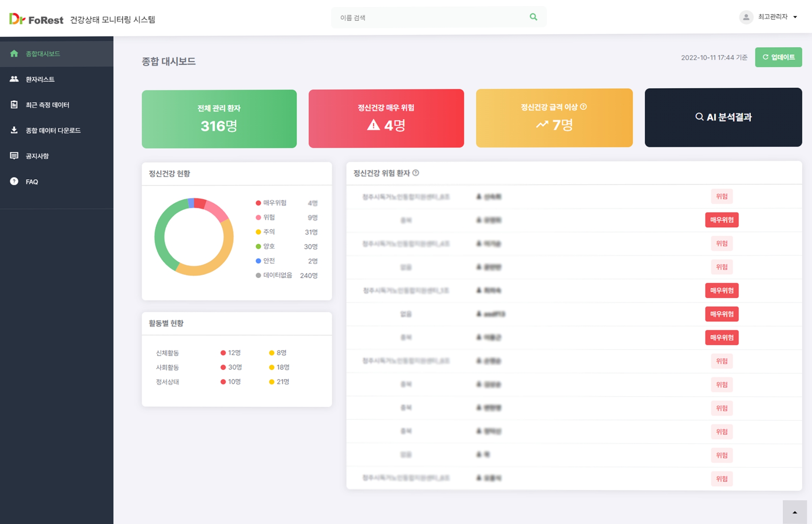The height and width of the screenshot is (524, 812).
Task: Click the user avatar icon in the header
Action: [746, 17]
